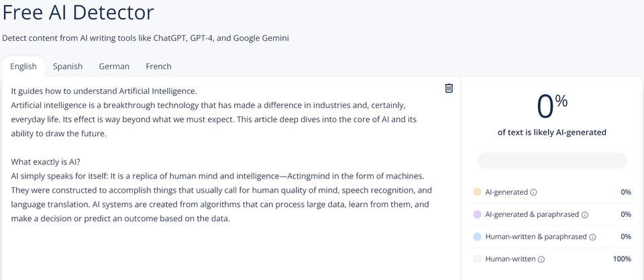Click the AI-generated result progress bar

click(x=551, y=161)
